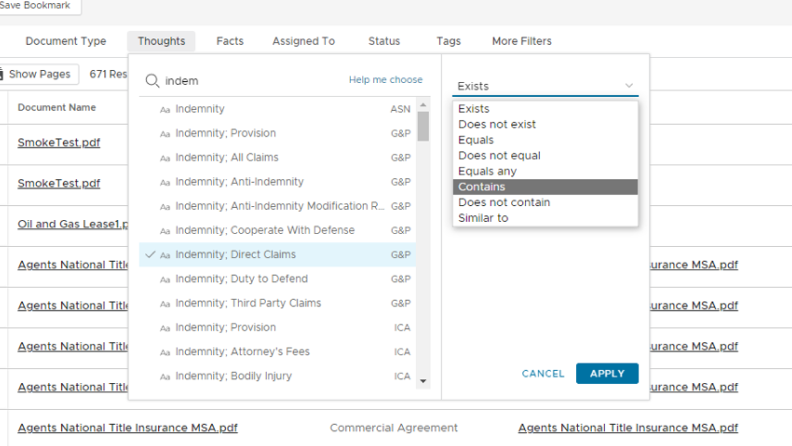Open More Filters menu
The image size is (792, 446).
coord(521,41)
